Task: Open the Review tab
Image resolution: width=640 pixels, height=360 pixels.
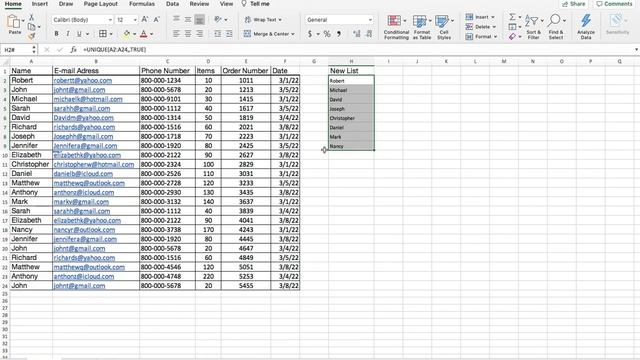Action: pyautogui.click(x=199, y=4)
